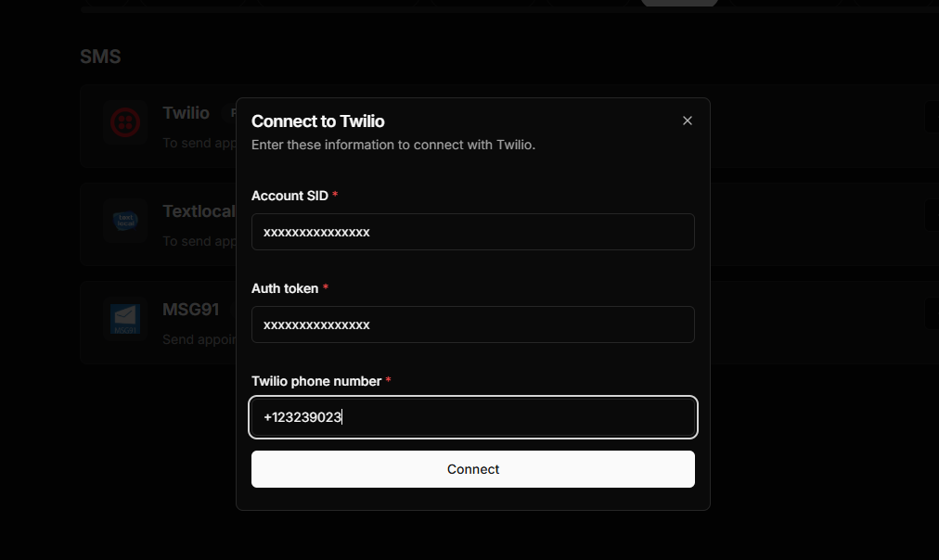The height and width of the screenshot is (560, 939).
Task: Click the Twilio logo icon
Action: tap(125, 123)
